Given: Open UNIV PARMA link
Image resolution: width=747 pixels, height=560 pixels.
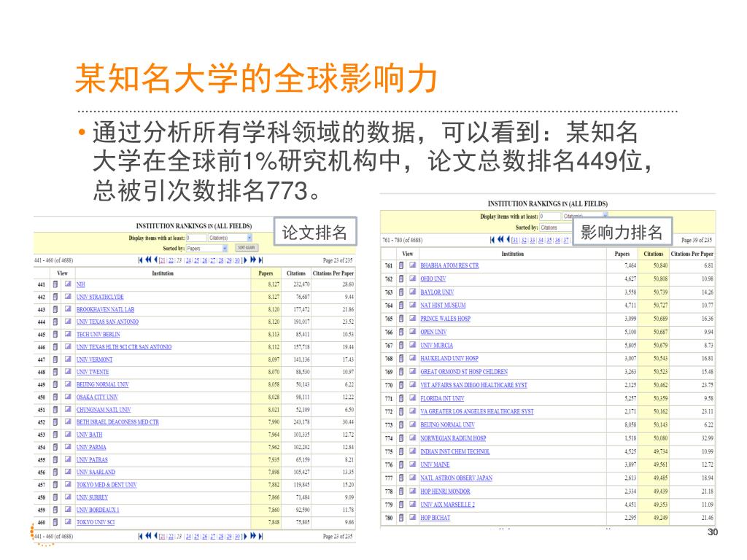Looking at the screenshot, I should tap(91, 447).
